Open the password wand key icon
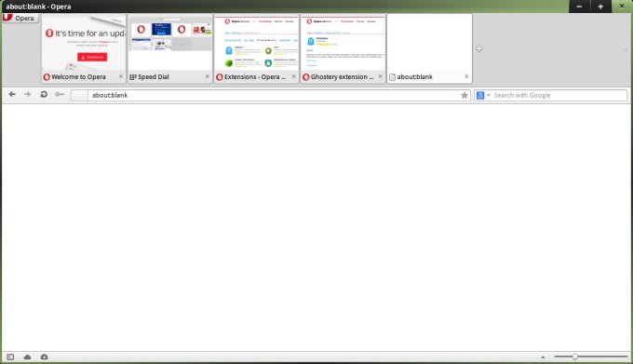The image size is (633, 364). (x=60, y=94)
